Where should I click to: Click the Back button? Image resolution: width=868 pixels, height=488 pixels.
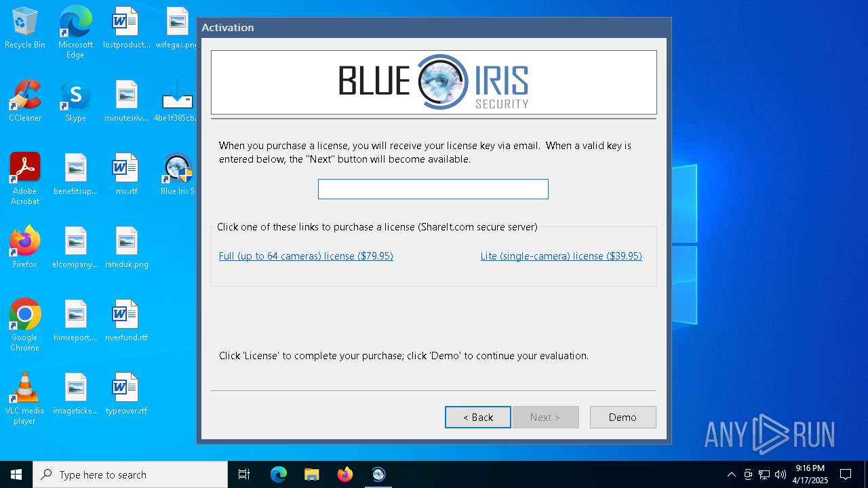click(478, 418)
